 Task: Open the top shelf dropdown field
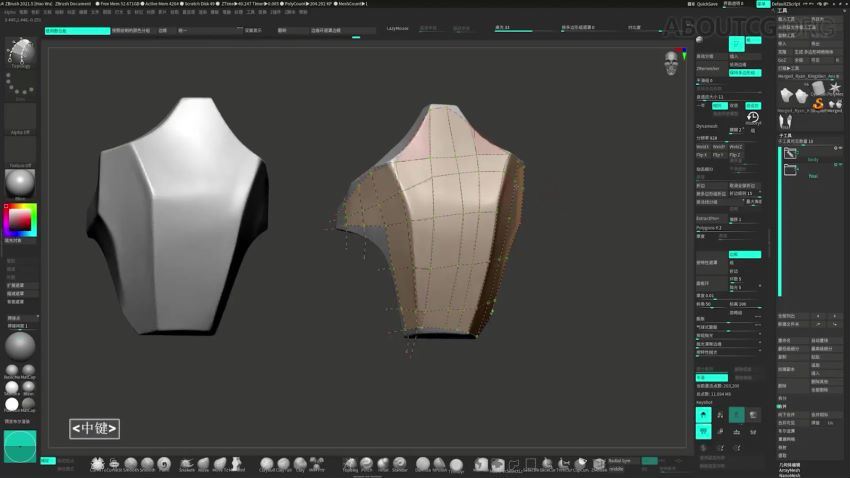[210, 30]
